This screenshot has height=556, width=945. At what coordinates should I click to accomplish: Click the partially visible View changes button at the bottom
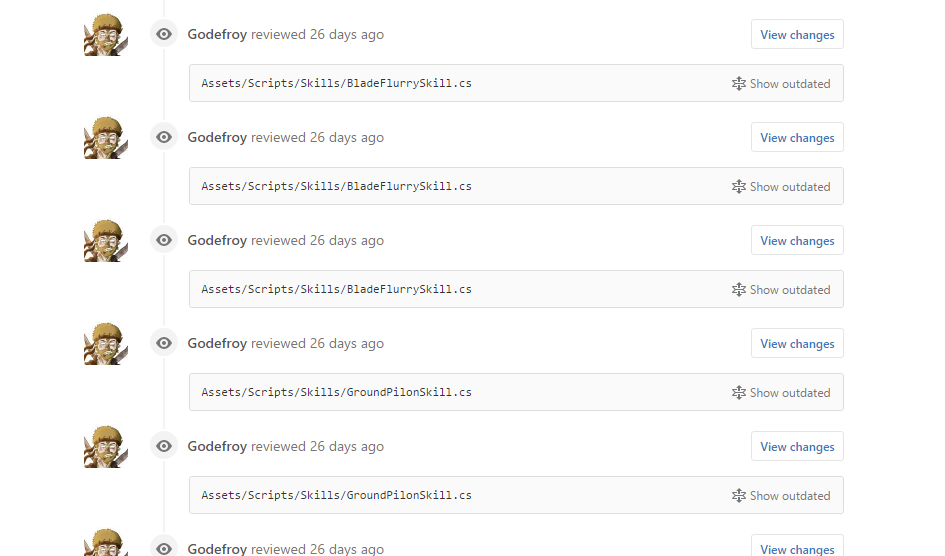797,546
